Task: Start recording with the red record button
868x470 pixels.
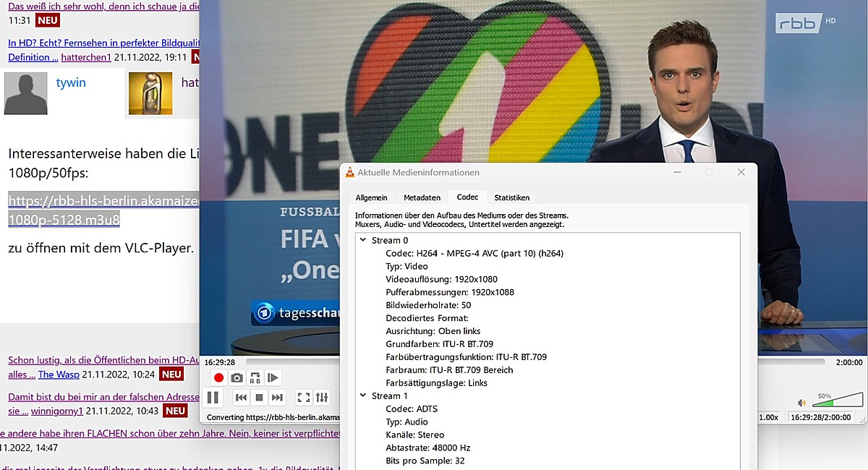Action: (x=218, y=377)
